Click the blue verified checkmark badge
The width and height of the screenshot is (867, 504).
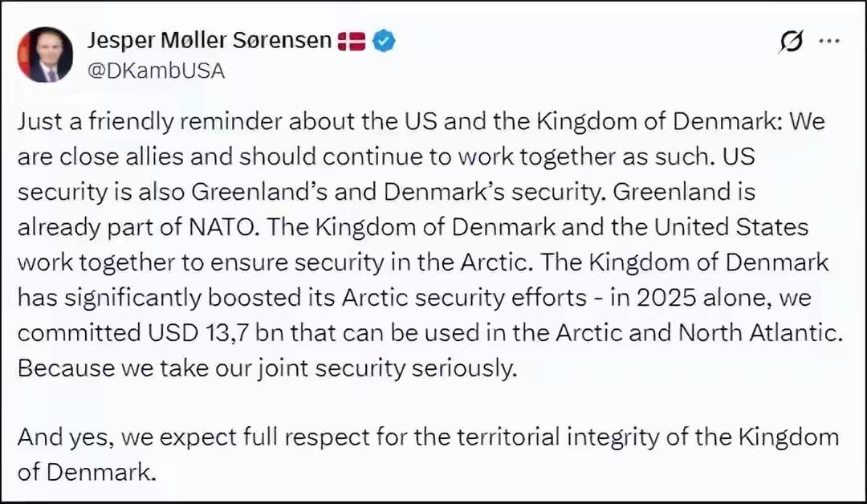(x=385, y=41)
